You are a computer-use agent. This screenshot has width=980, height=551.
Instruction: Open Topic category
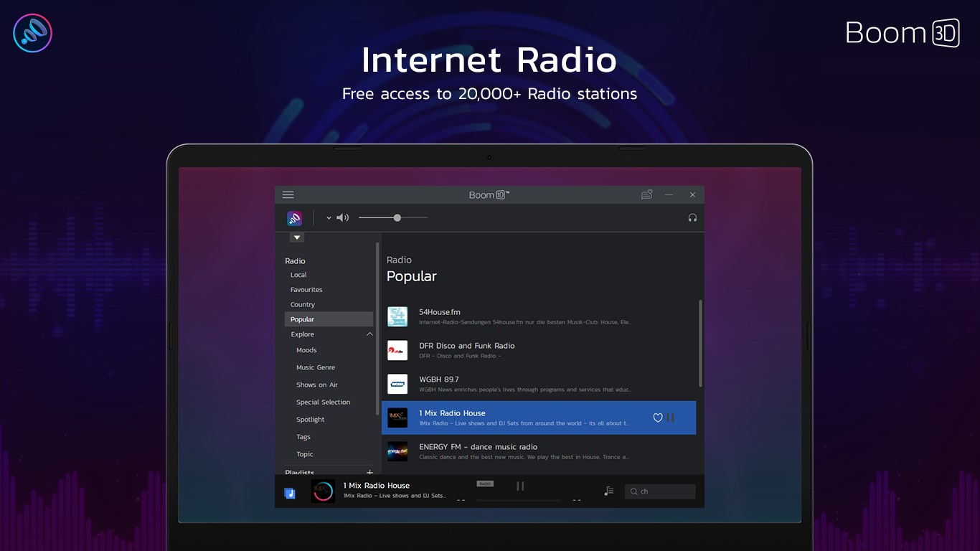[305, 454]
